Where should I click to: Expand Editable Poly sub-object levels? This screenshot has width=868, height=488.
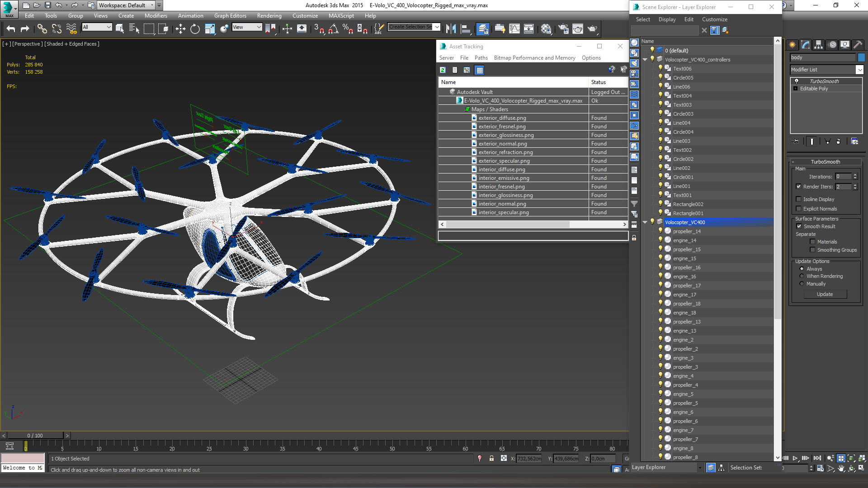click(x=796, y=89)
